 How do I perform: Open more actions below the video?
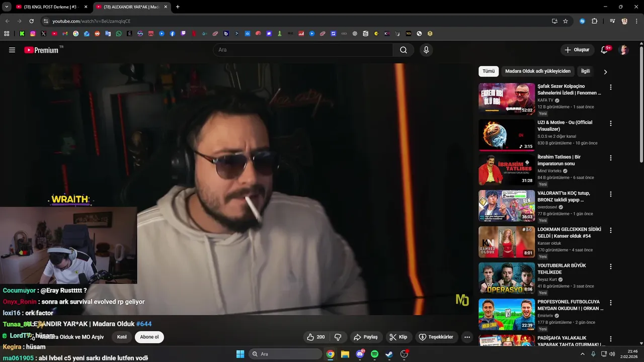[467, 337]
